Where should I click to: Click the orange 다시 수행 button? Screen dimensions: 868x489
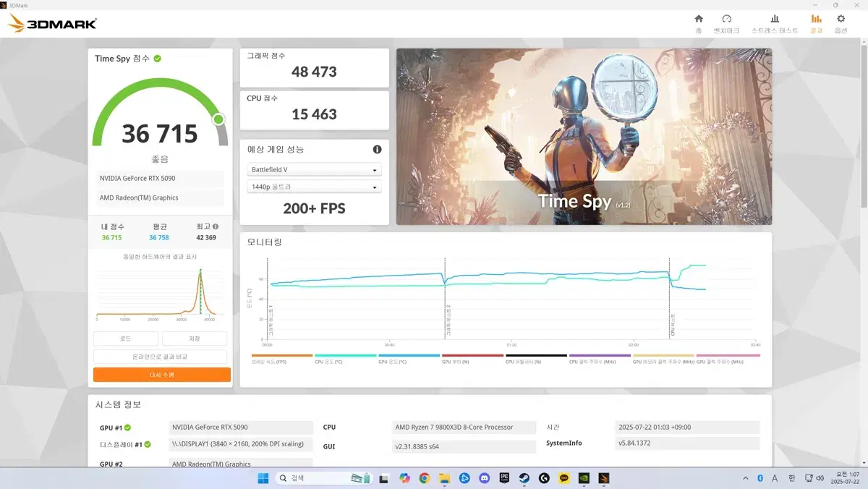162,375
